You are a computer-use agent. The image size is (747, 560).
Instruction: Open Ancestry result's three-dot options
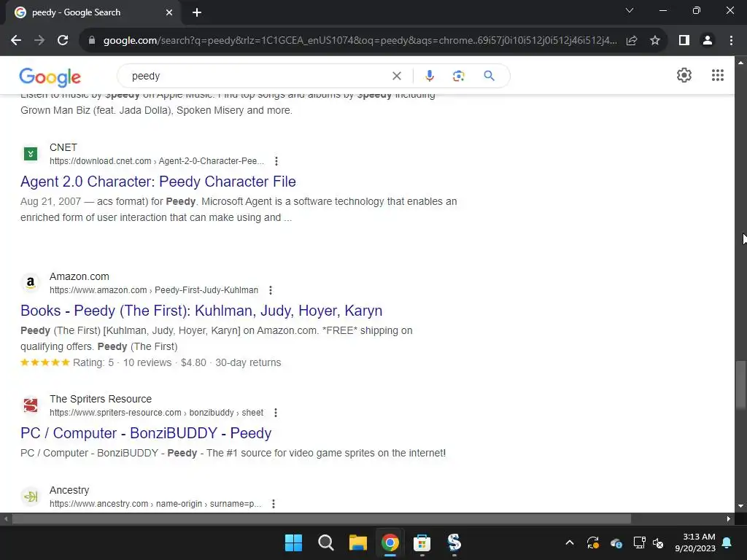click(x=274, y=504)
